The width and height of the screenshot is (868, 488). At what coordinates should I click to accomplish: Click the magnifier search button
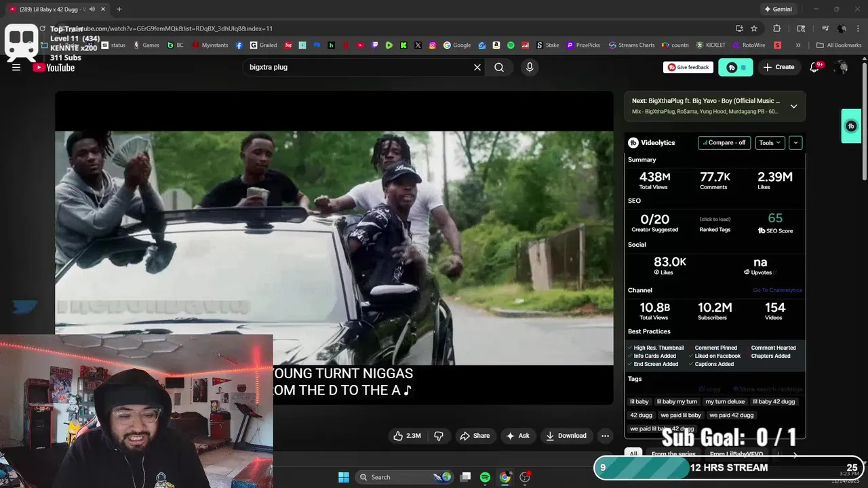click(x=499, y=67)
